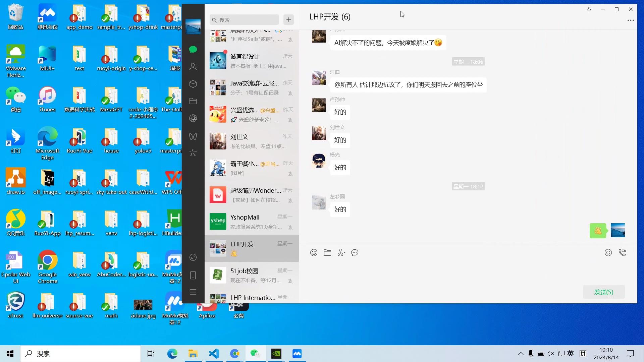Open the 诚宜得设计 conversation

[x=252, y=61]
